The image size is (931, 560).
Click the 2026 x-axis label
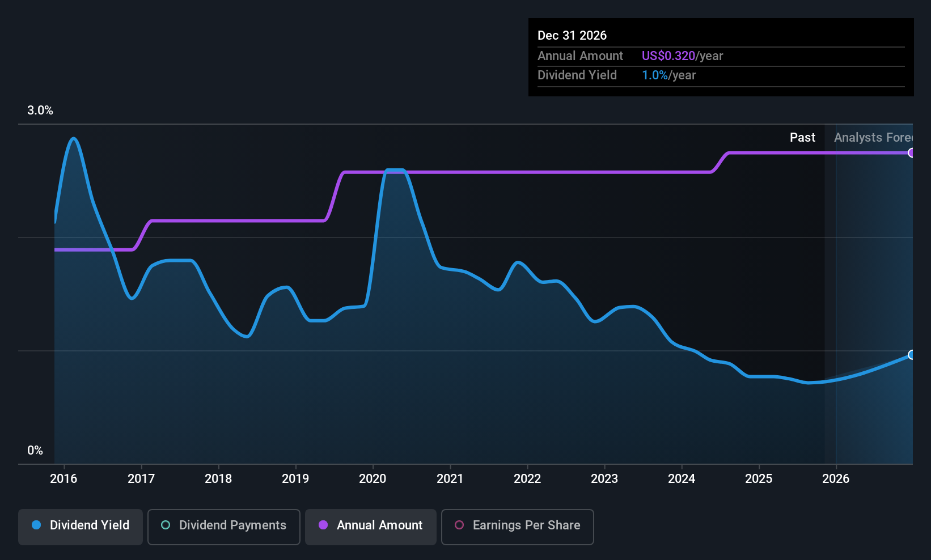(x=836, y=478)
